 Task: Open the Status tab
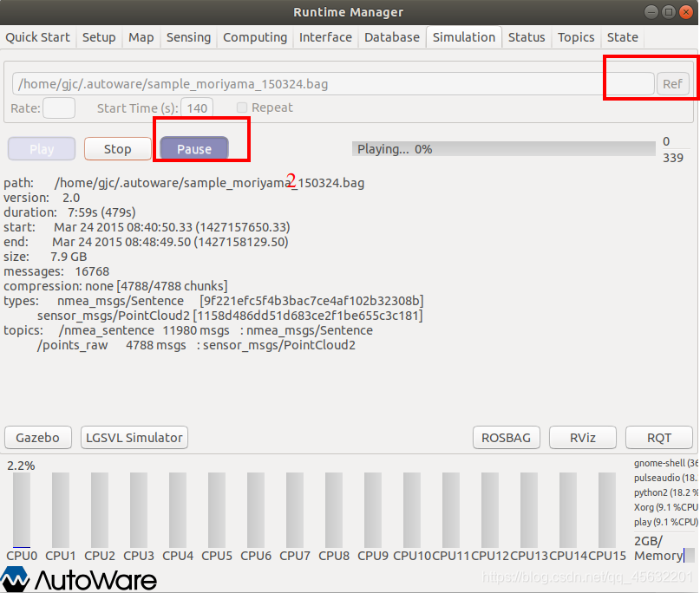(x=527, y=37)
